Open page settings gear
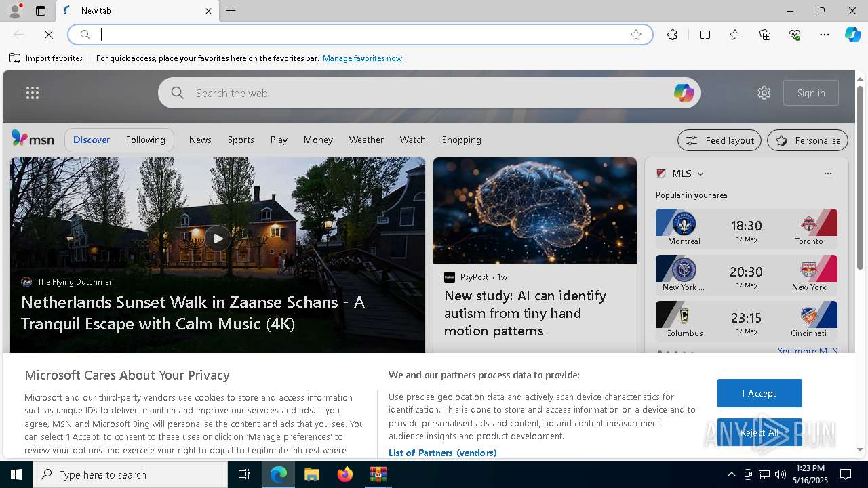The image size is (868, 488). (x=764, y=93)
